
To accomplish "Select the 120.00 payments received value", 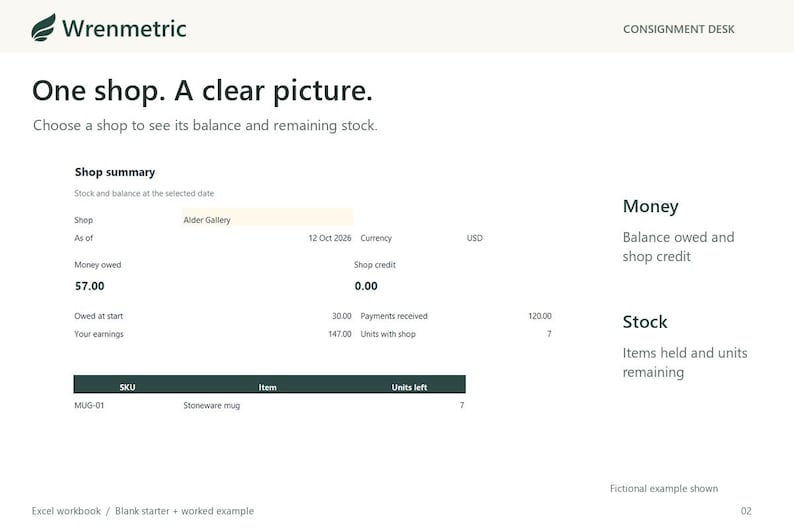I will [x=540, y=316].
